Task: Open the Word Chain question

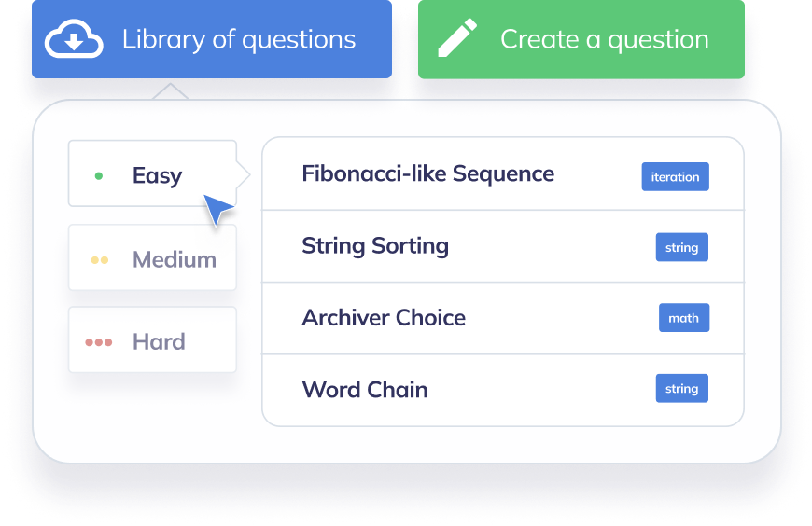Action: tap(503, 391)
